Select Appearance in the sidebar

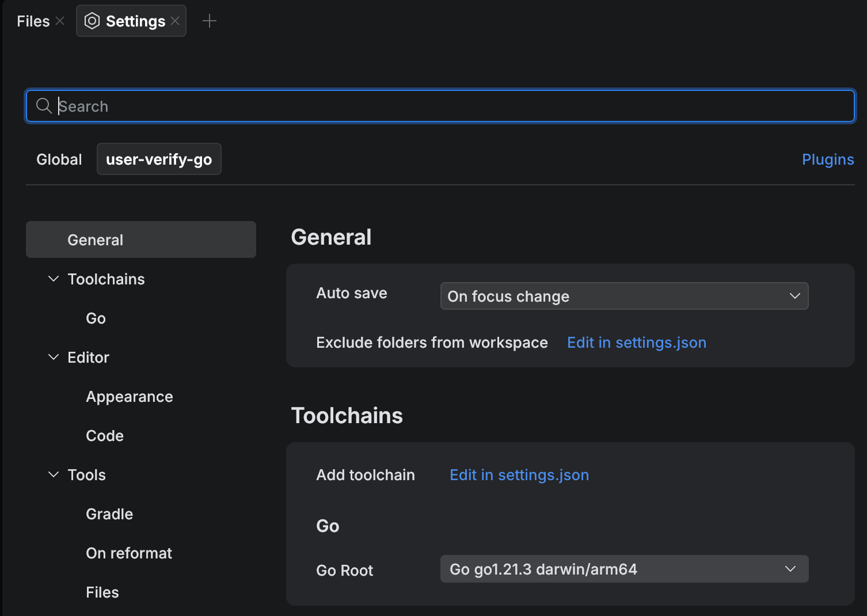pyautogui.click(x=129, y=396)
